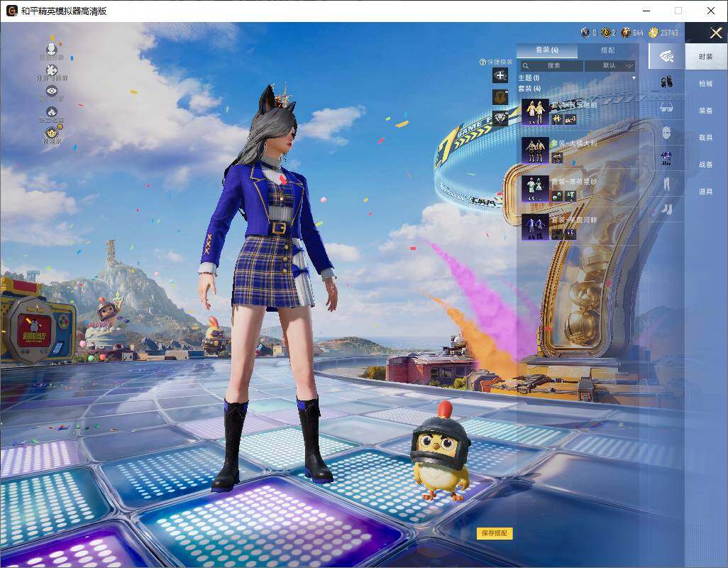The image size is (728, 568).
Task: Select the blue jacket outfit set thumbnail
Action: point(535,226)
